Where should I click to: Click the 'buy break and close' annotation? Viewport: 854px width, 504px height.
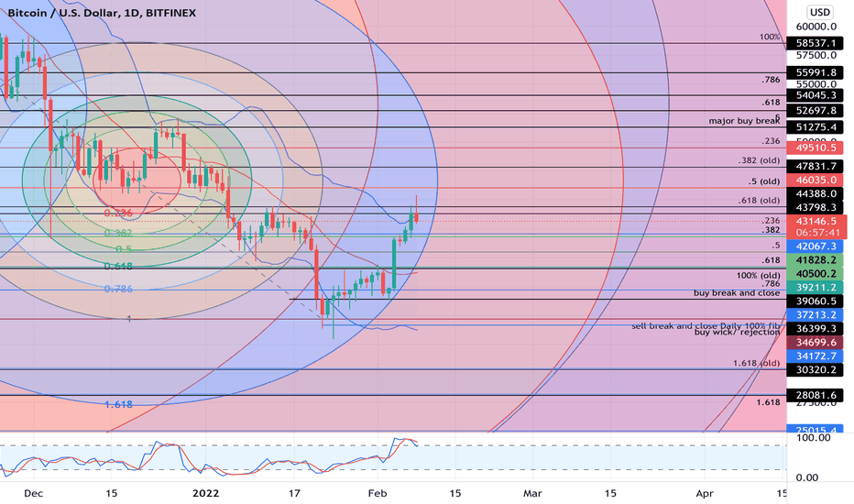click(x=737, y=292)
